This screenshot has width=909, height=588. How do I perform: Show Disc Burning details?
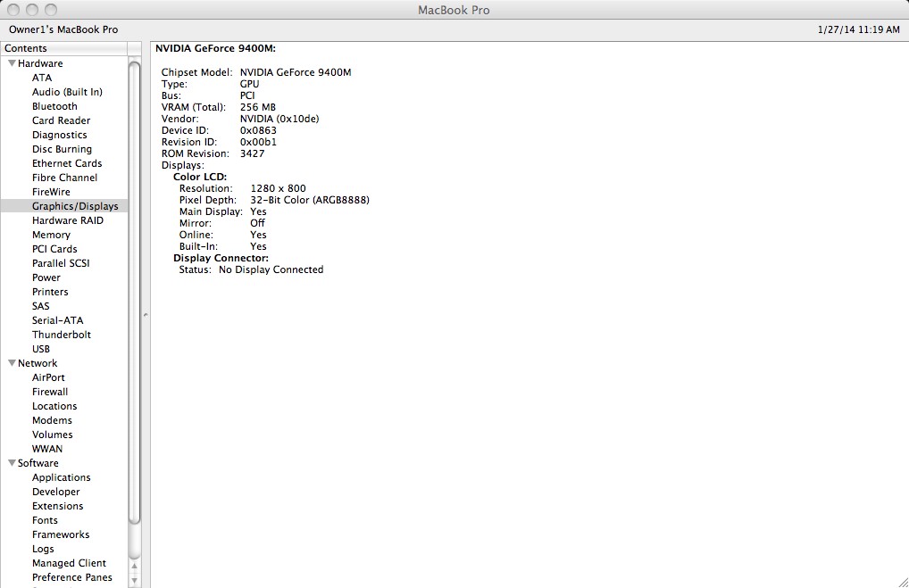(62, 149)
